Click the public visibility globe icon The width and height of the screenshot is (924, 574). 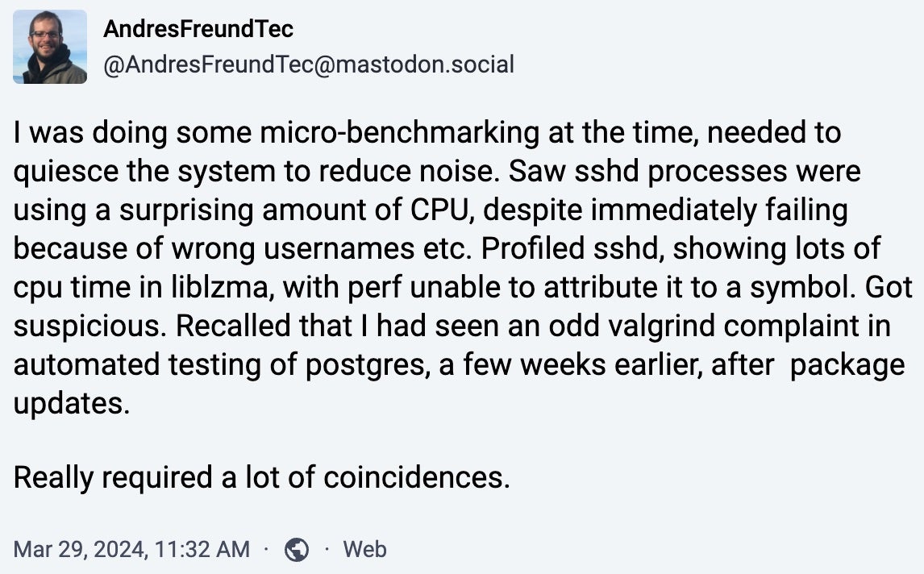coord(297,550)
